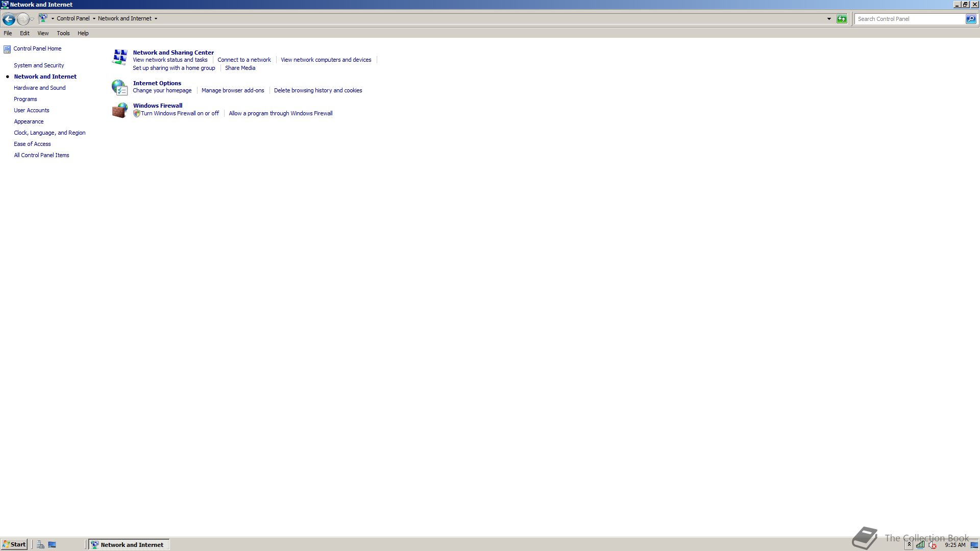Click the shield icon beside firewall toggle link

(137, 114)
